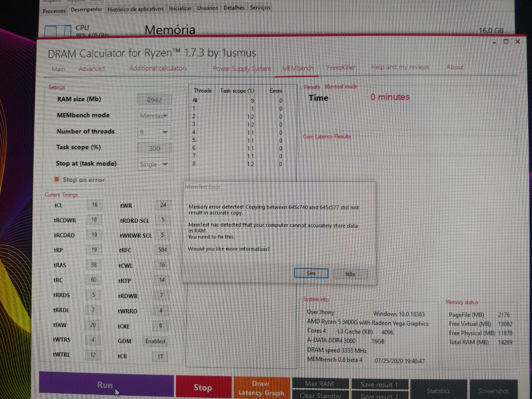Click the Save result 1 button
The image size is (532, 399).
[379, 384]
